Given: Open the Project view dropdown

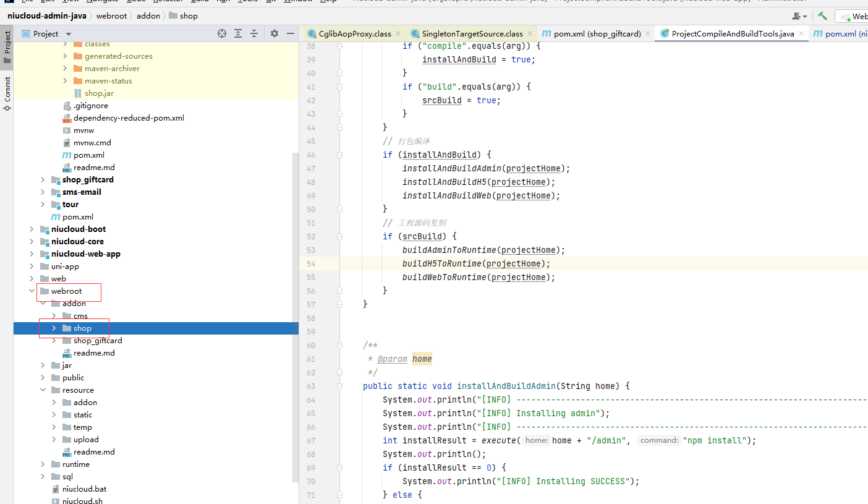Looking at the screenshot, I should tap(69, 34).
